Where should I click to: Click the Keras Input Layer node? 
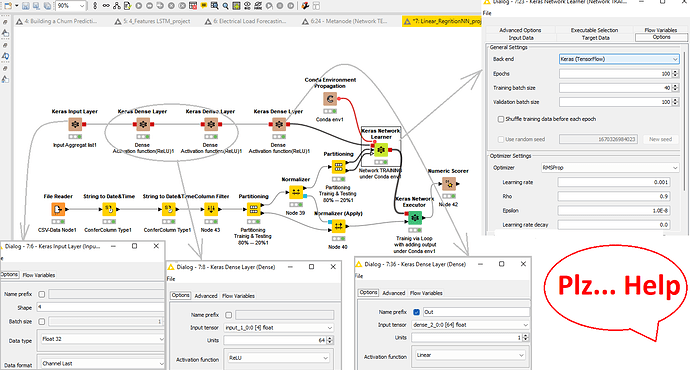pyautogui.click(x=75, y=125)
